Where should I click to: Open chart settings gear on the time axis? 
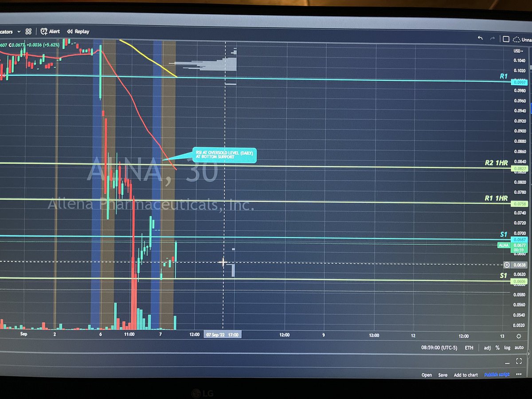pyautogui.click(x=518, y=336)
